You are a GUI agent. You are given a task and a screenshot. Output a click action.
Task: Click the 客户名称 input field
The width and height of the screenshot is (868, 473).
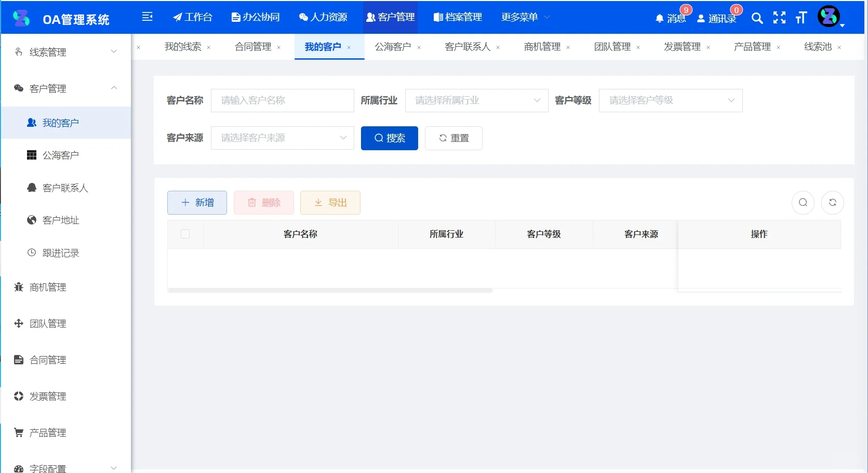[282, 100]
